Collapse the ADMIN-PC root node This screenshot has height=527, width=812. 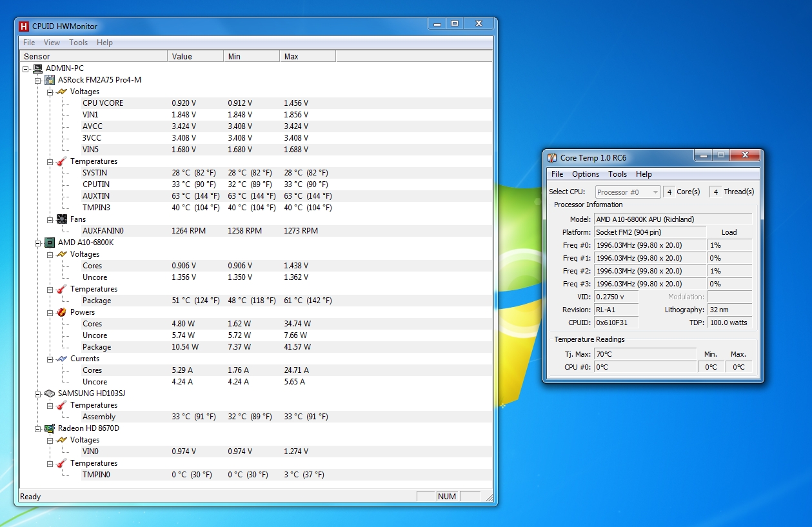click(26, 68)
